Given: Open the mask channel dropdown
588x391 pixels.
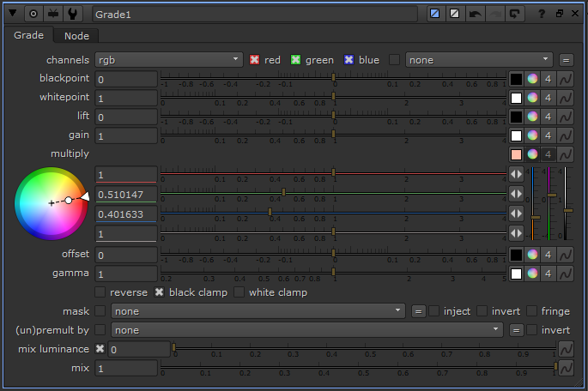Looking at the screenshot, I should pyautogui.click(x=258, y=311).
